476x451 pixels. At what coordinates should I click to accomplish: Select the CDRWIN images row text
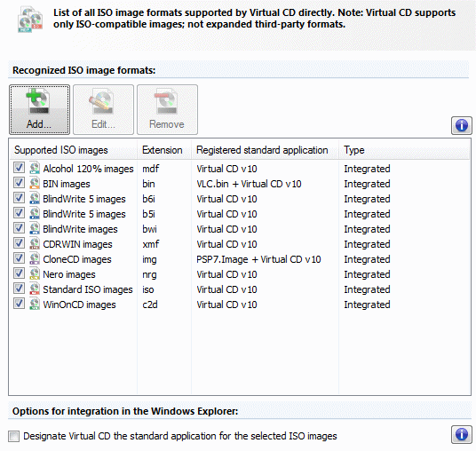pos(77,244)
